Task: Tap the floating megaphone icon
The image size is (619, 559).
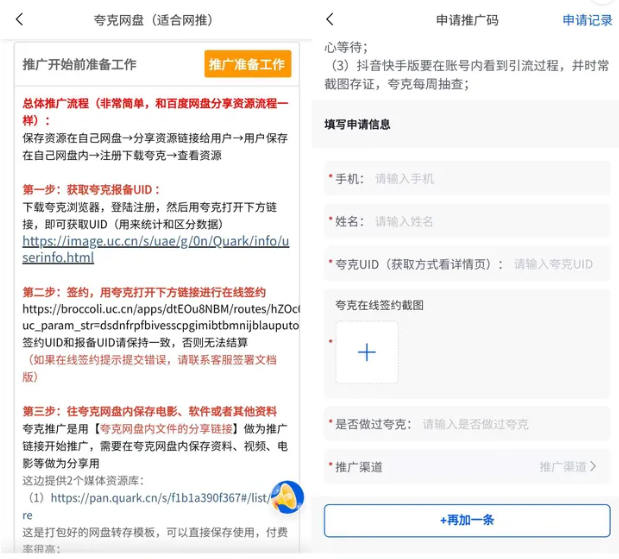Action: pos(287,497)
